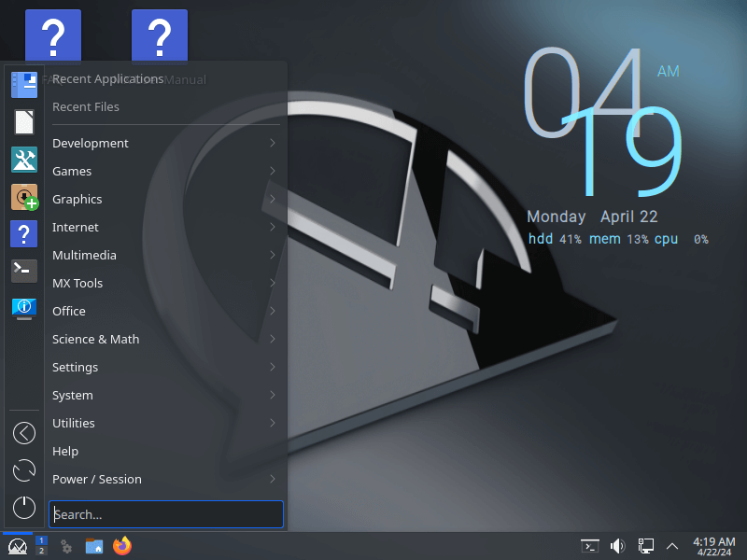Open the Dolphin file manager favorite icon
Image resolution: width=747 pixels, height=560 pixels.
point(24,85)
